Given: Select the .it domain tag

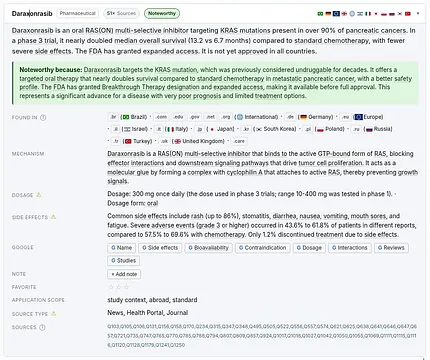Looking at the screenshot, I should pos(159,129).
